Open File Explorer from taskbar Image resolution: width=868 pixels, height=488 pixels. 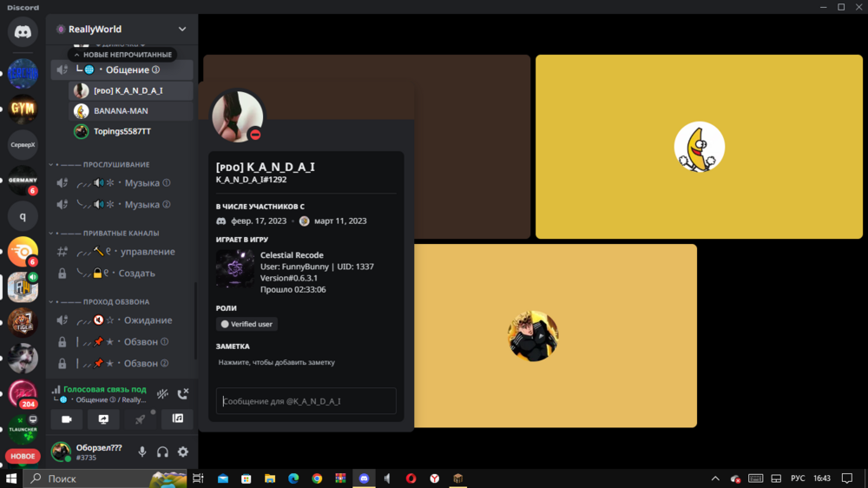[270, 478]
